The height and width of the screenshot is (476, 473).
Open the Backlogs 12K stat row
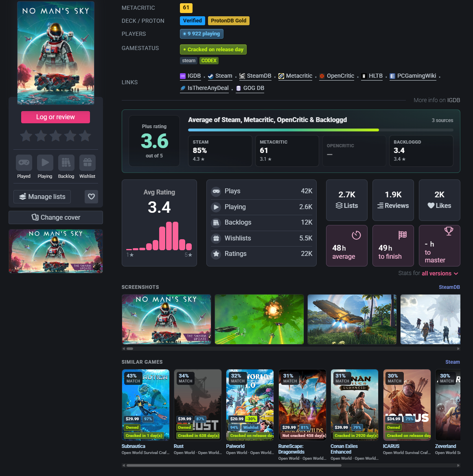pyautogui.click(x=262, y=223)
